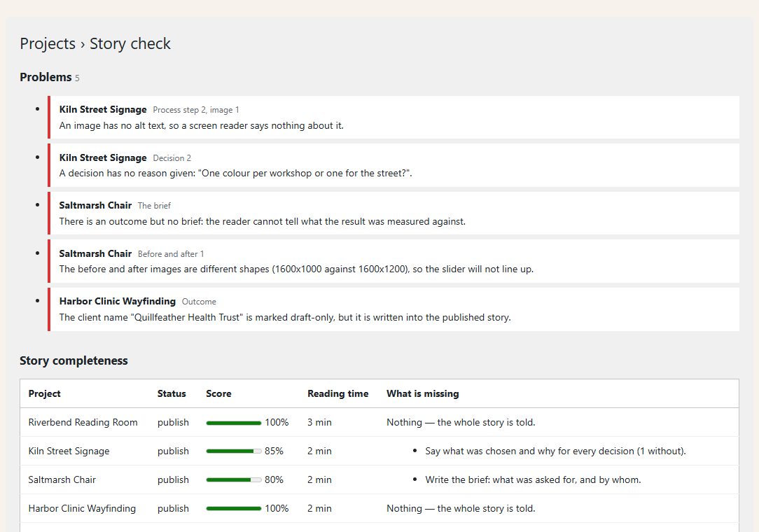Image resolution: width=759 pixels, height=532 pixels.
Task: Click the Status column header
Action: (x=172, y=393)
